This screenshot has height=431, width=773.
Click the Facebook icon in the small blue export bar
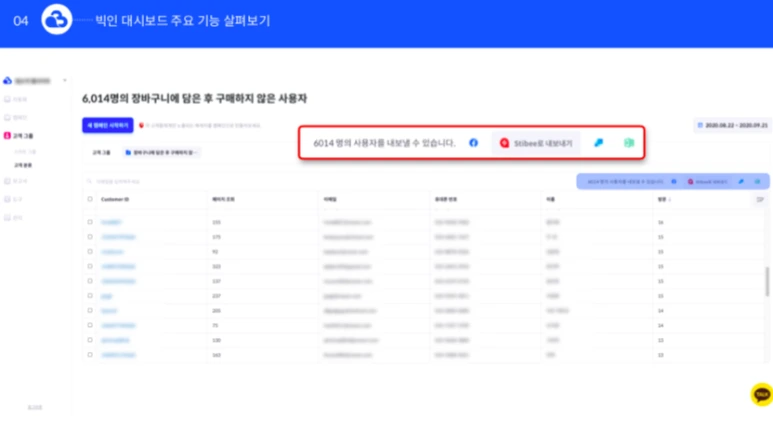(x=674, y=181)
